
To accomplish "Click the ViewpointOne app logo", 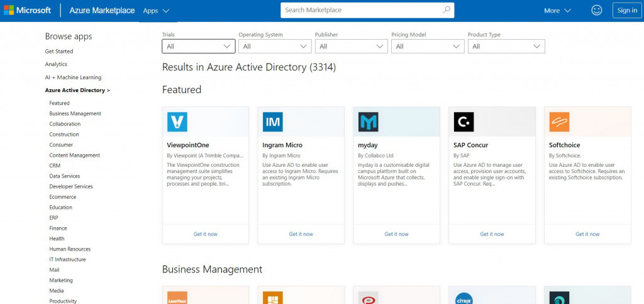I will coord(177,121).
